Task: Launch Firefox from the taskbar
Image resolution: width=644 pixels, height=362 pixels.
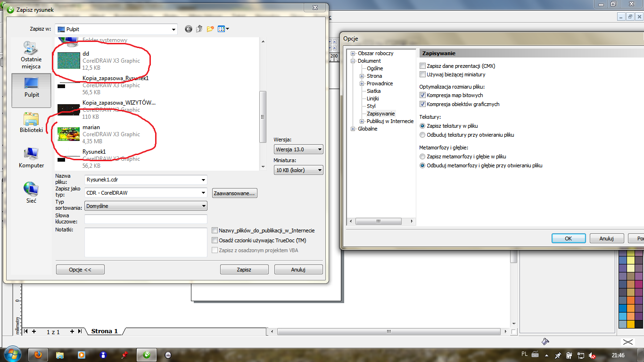Action: click(39, 354)
